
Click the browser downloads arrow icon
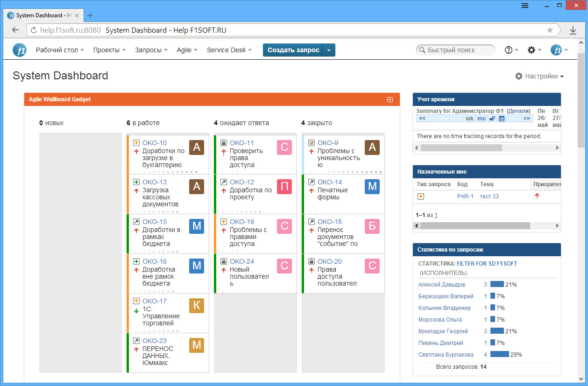point(573,30)
